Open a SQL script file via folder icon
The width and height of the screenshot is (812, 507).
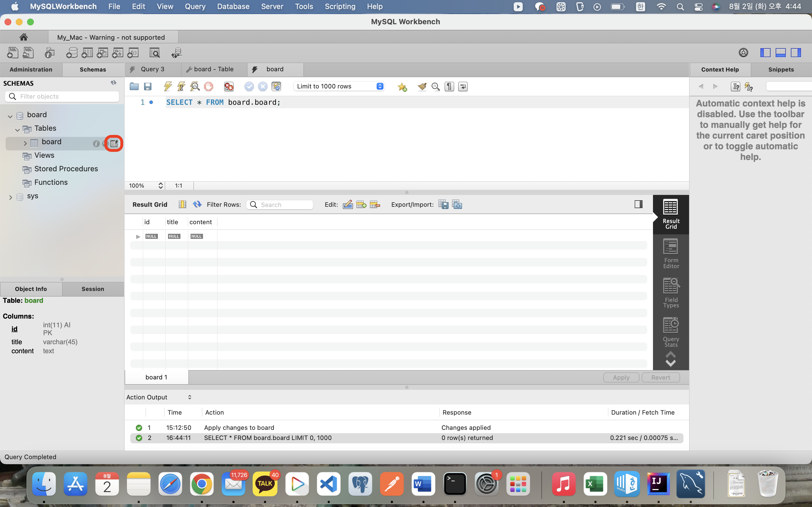point(134,86)
